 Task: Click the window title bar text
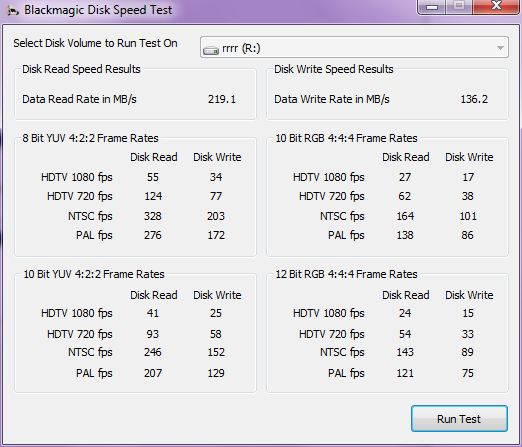tap(98, 10)
